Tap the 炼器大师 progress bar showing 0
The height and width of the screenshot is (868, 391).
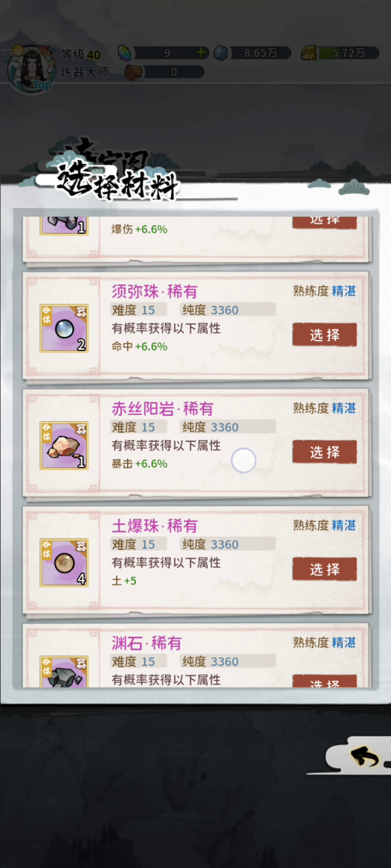174,71
